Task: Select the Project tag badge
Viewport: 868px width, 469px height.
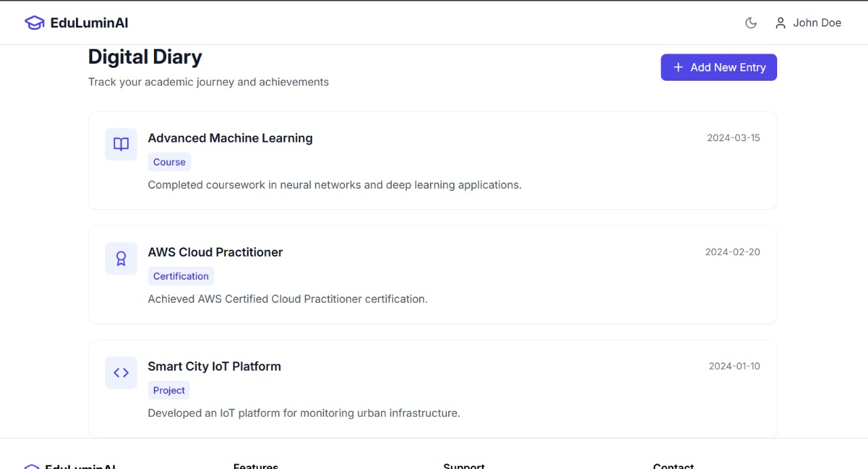Action: (169, 390)
